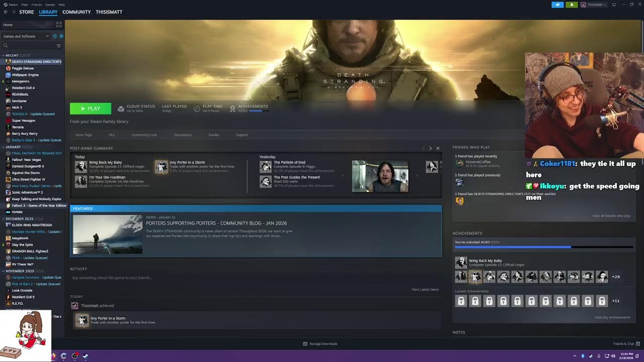Image resolution: width=644 pixels, height=362 pixels.
Task: Switch library to grid collections view
Action: pos(59,24)
